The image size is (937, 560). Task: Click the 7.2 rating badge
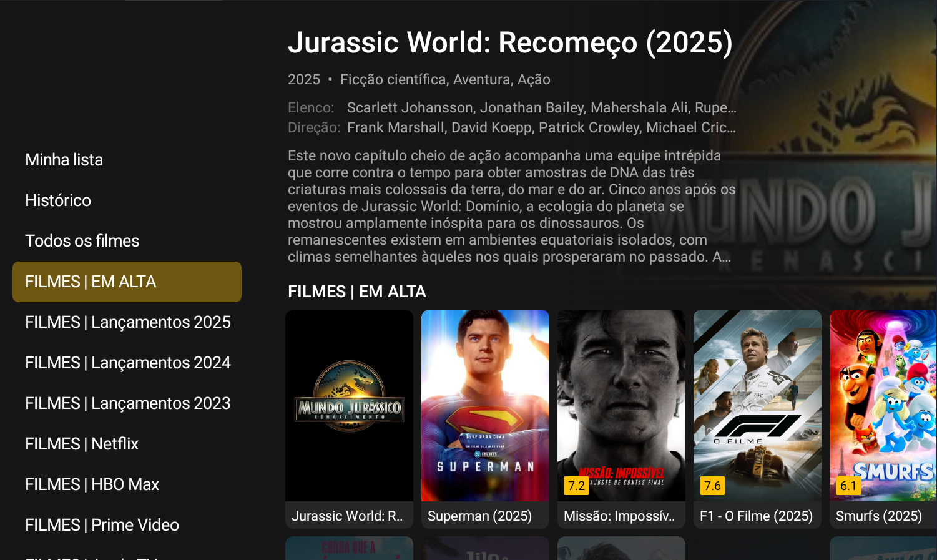click(576, 486)
